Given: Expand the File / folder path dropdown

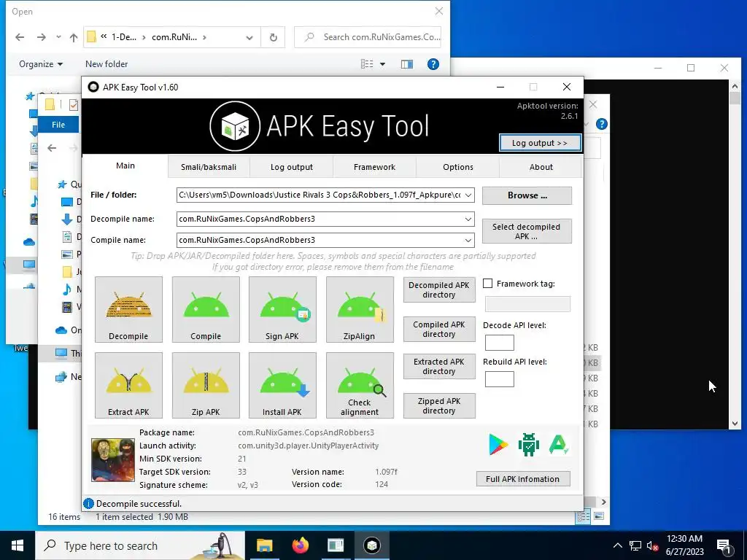Looking at the screenshot, I should pyautogui.click(x=468, y=195).
